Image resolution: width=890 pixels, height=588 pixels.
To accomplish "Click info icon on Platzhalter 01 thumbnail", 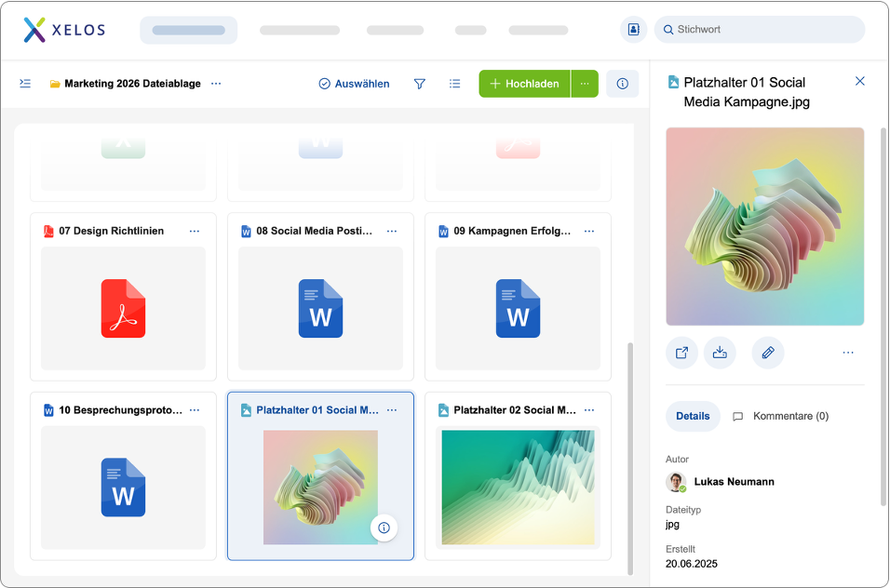I will (x=384, y=528).
